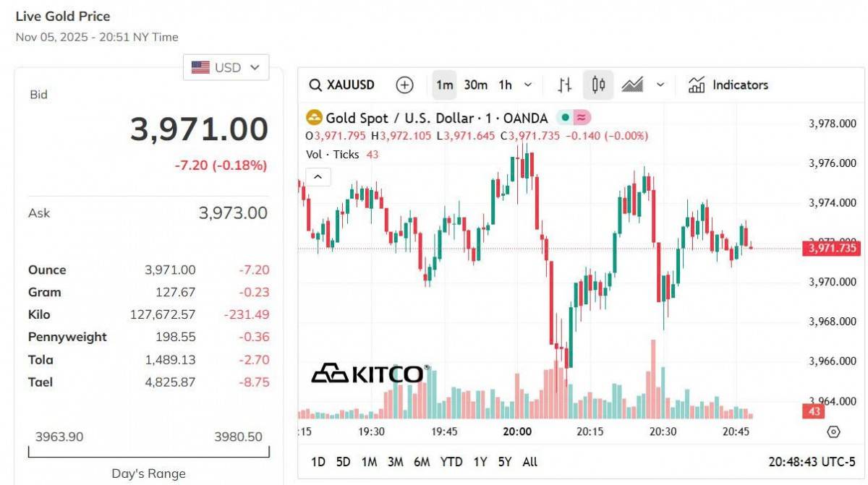The image size is (868, 485).
Task: Open the symbol search magnifier
Action: (x=315, y=85)
